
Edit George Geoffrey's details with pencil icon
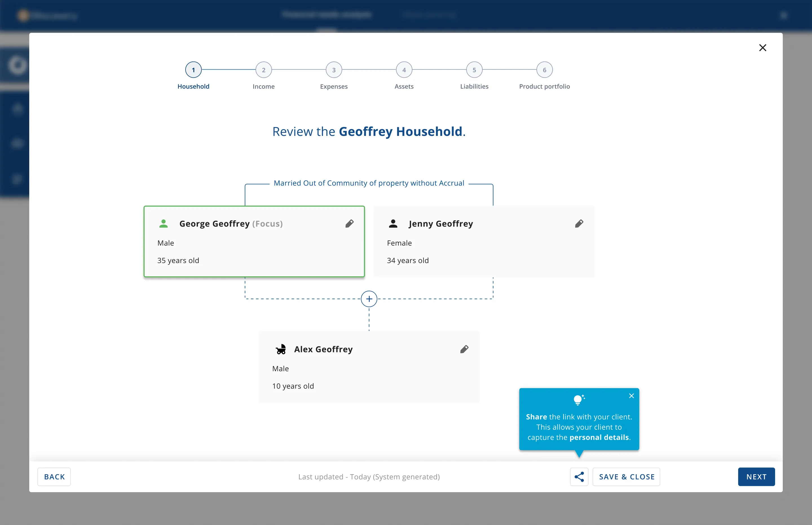(349, 224)
